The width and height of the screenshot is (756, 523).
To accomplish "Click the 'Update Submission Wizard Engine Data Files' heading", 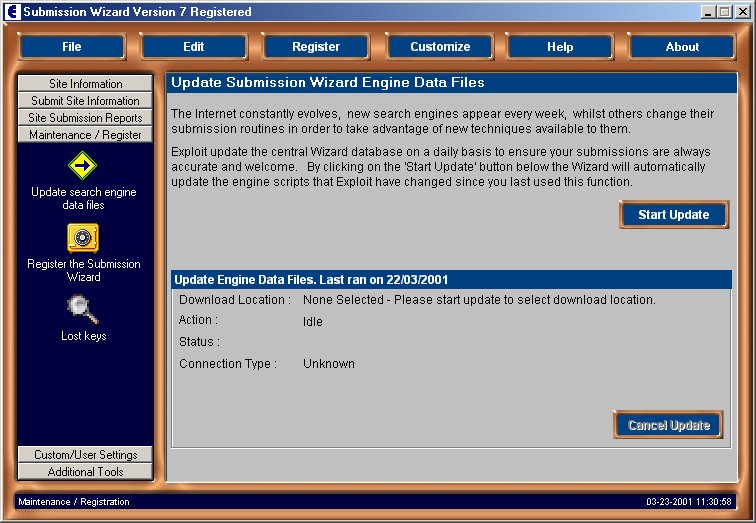I will click(328, 82).
